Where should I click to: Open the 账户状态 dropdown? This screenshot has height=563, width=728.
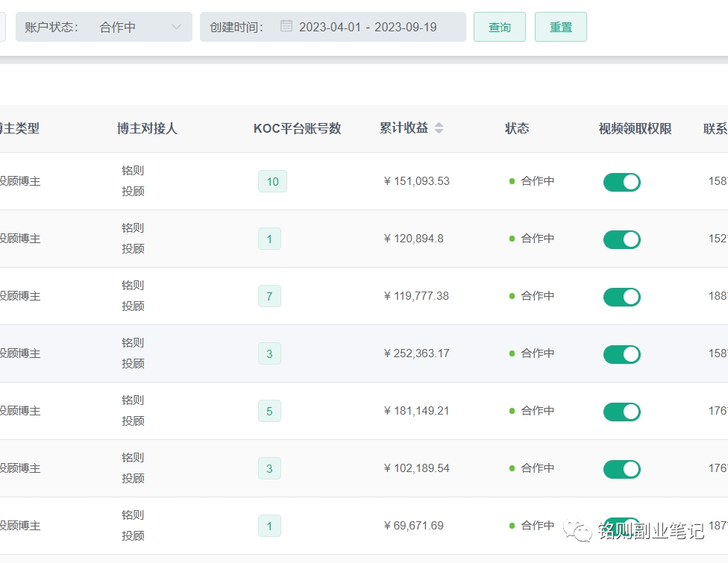point(104,25)
